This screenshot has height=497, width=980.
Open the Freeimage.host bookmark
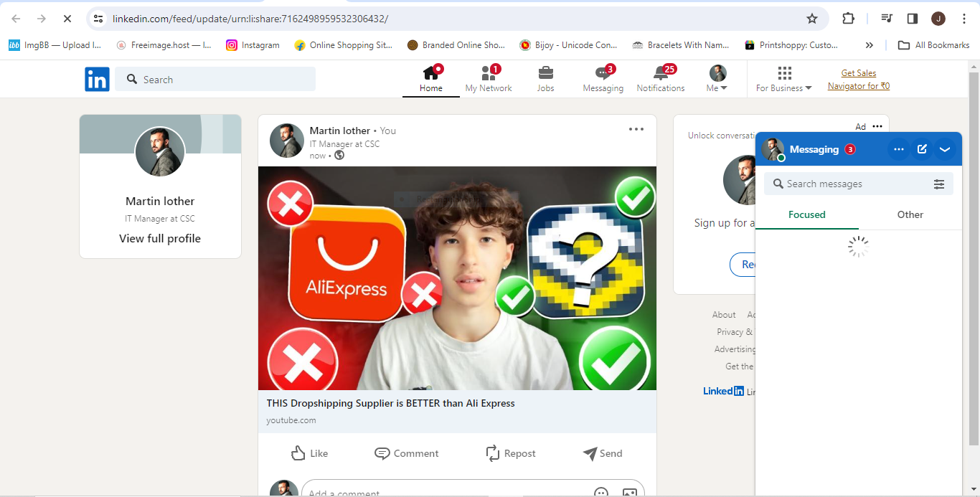tap(164, 44)
